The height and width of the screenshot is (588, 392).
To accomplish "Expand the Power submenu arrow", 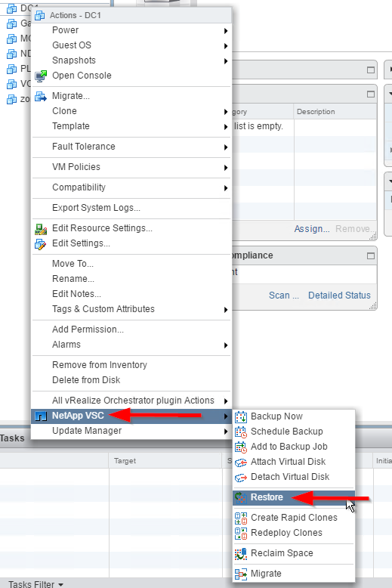I will pos(226,31).
